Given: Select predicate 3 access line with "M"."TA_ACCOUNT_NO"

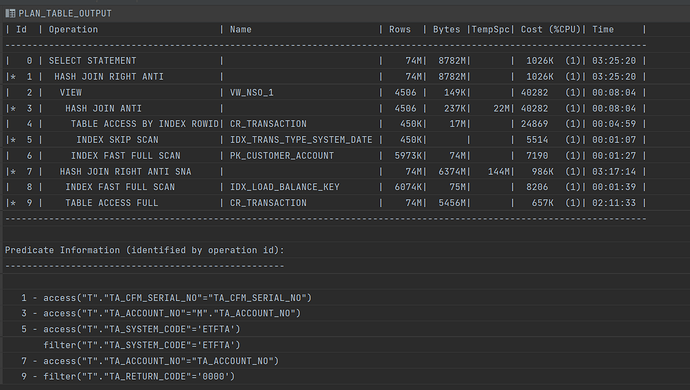Looking at the screenshot, I should point(161,313).
